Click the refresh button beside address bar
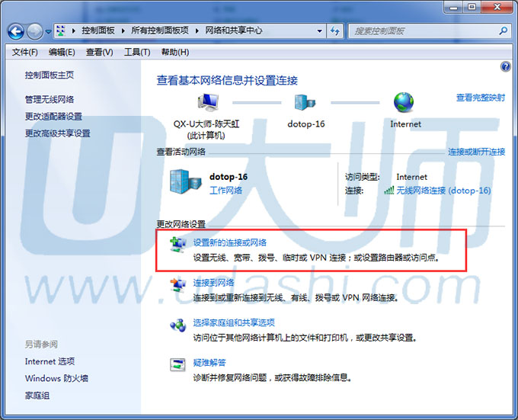Viewport: 518px width, 420px height. [x=335, y=31]
